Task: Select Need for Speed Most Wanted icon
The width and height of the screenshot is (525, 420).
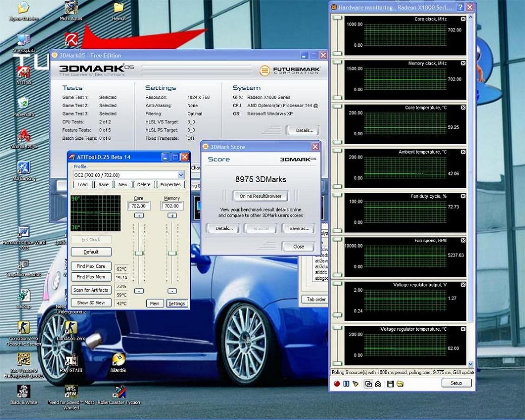Action: pyautogui.click(x=71, y=397)
